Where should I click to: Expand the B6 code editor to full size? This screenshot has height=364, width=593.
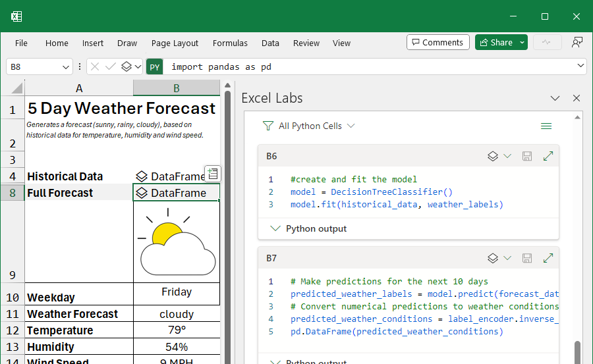[x=548, y=156]
